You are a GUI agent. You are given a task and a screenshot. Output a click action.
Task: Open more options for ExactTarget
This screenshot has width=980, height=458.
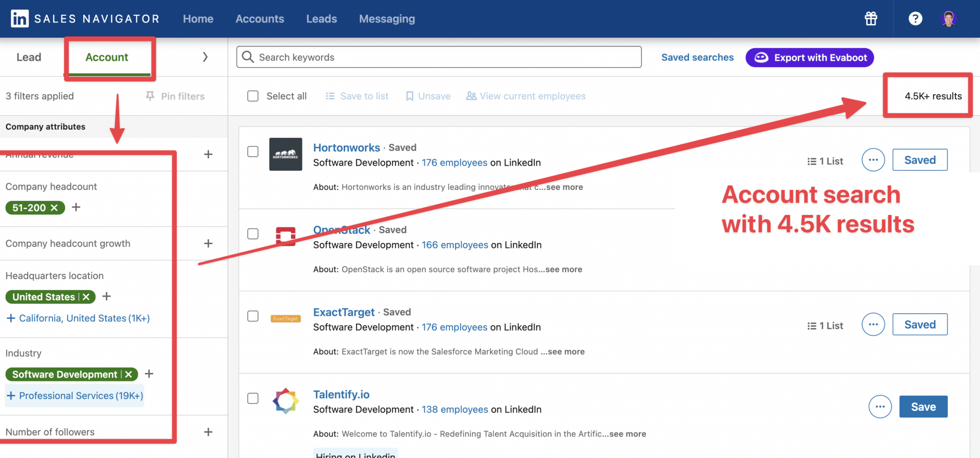tap(873, 324)
